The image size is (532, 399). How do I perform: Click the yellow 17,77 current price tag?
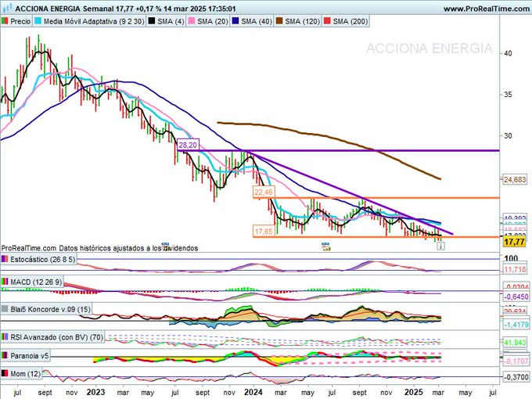[x=514, y=242]
